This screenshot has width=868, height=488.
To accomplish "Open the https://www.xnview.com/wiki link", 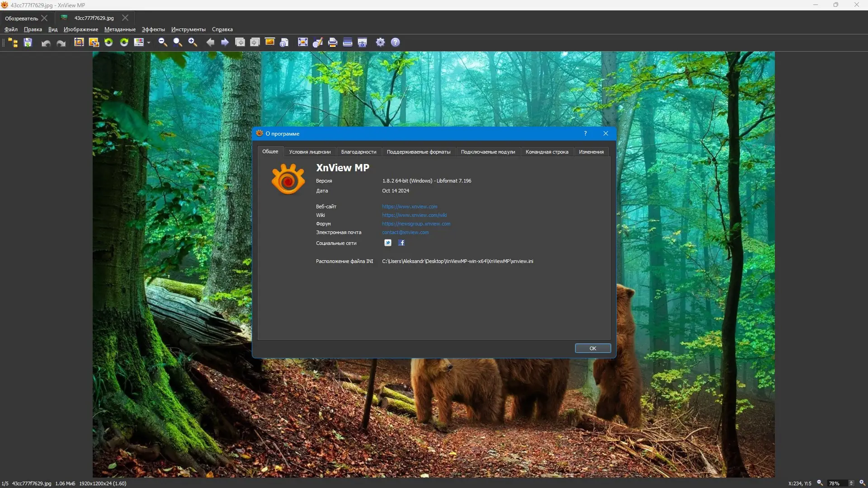I will (414, 215).
